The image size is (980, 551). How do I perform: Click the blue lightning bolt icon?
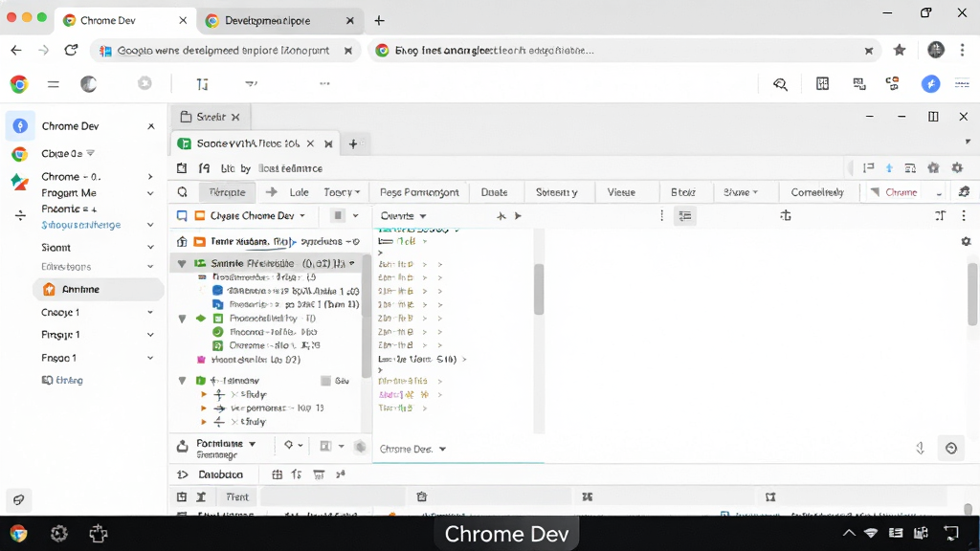pos(930,84)
